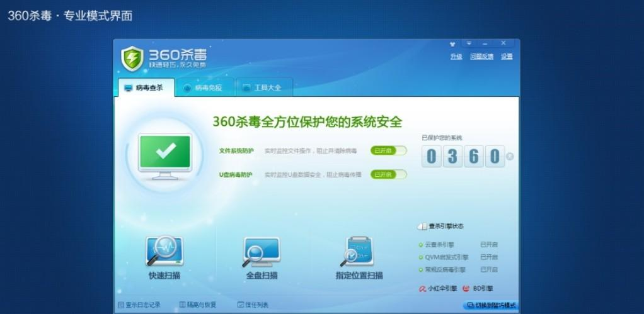Open 隔离与恢复 quarantine and restore
The height and width of the screenshot is (314, 644).
pos(198,305)
